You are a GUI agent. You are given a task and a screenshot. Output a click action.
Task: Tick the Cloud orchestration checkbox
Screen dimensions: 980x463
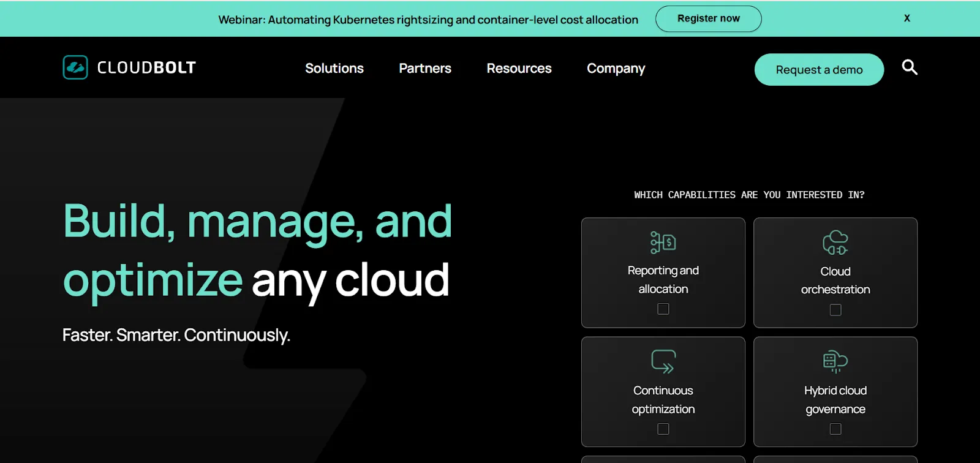tap(835, 310)
